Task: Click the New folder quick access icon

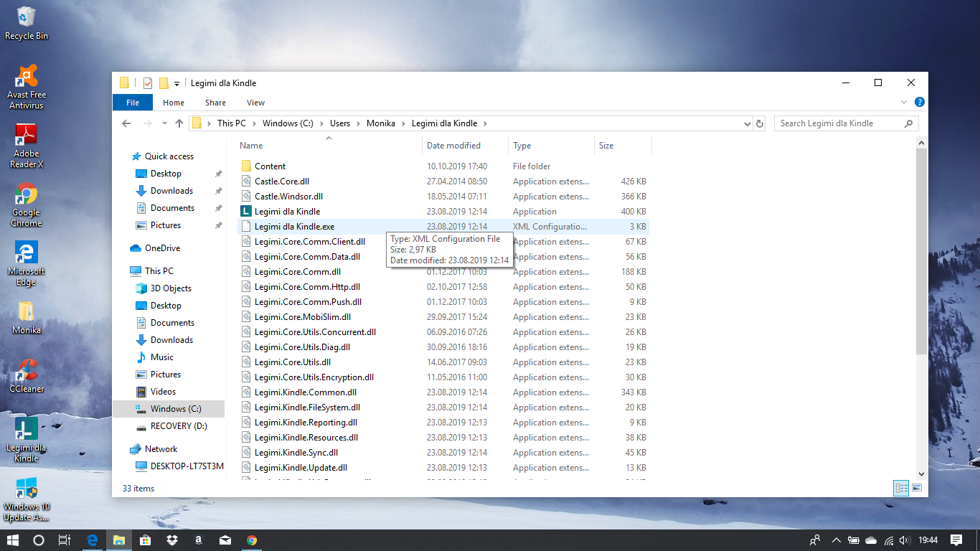Action: (164, 83)
